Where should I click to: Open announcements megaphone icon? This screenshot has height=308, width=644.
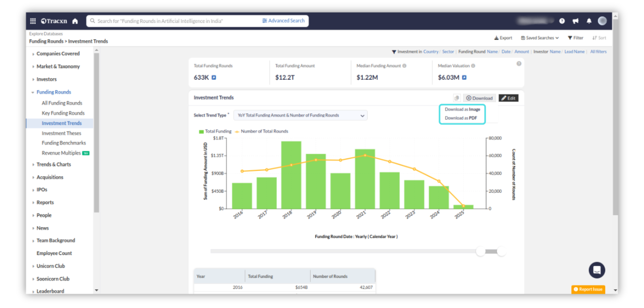(576, 21)
